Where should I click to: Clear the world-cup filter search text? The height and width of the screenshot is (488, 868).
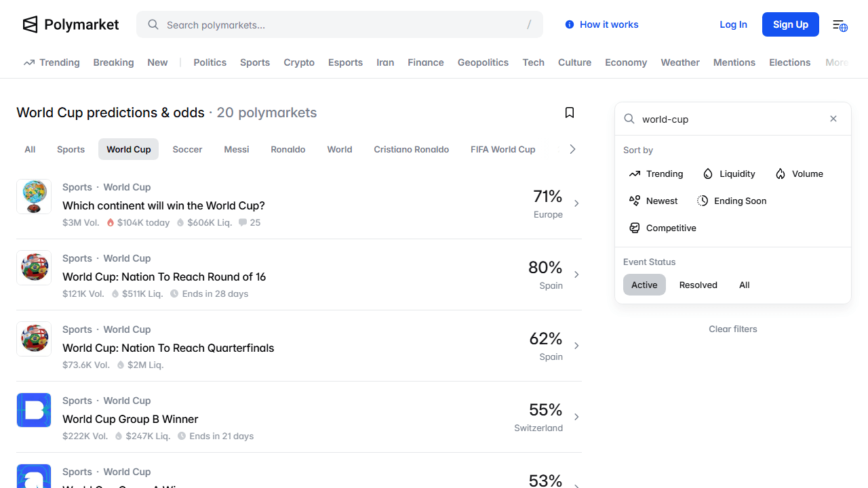click(833, 119)
